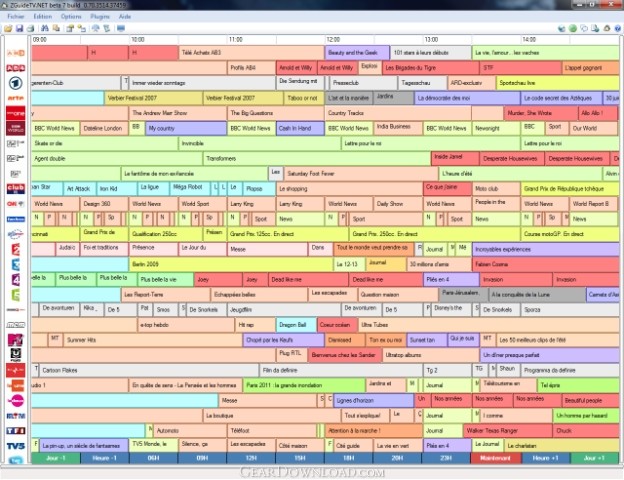Image resolution: width=624 pixels, height=480 pixels.
Task: Click the blue monitor toolbar icon
Action: (x=121, y=28)
